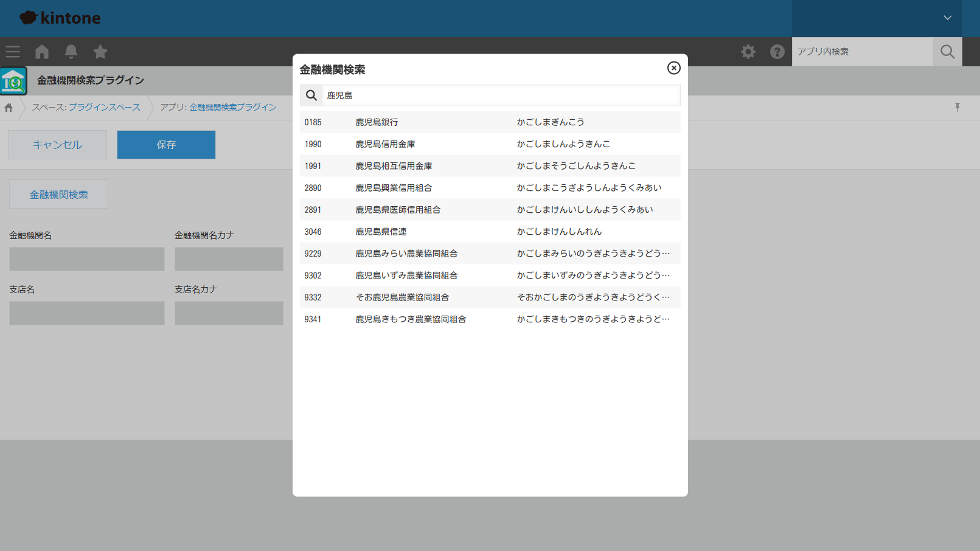Image resolution: width=980 pixels, height=551 pixels.
Task: Choose 鹿児島相互信用金庫 entry
Action: (x=490, y=166)
